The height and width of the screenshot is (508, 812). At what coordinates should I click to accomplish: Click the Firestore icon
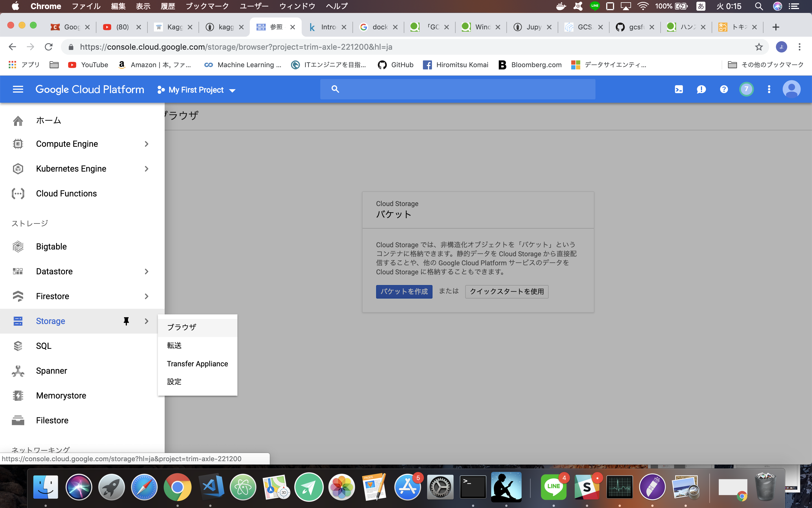coord(18,296)
